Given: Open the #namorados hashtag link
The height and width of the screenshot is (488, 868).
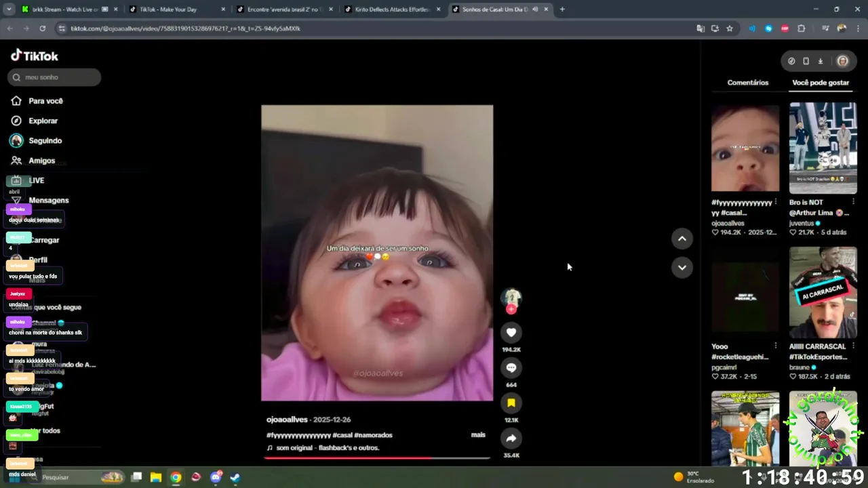Looking at the screenshot, I should click(373, 435).
